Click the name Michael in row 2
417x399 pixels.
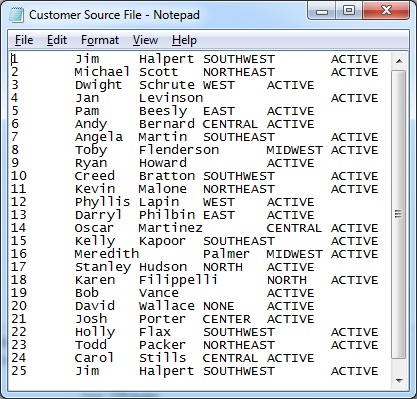point(102,72)
